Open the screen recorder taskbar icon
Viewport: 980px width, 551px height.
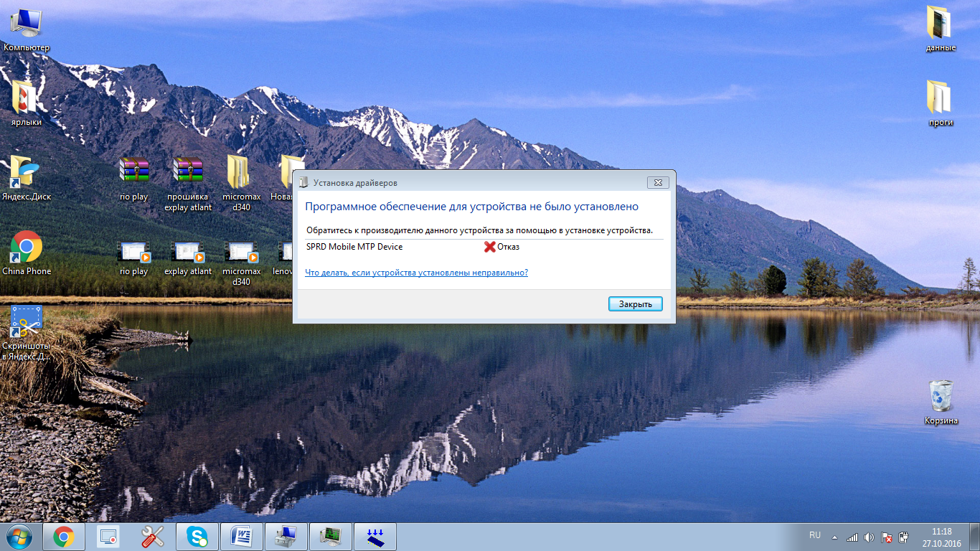(x=108, y=537)
